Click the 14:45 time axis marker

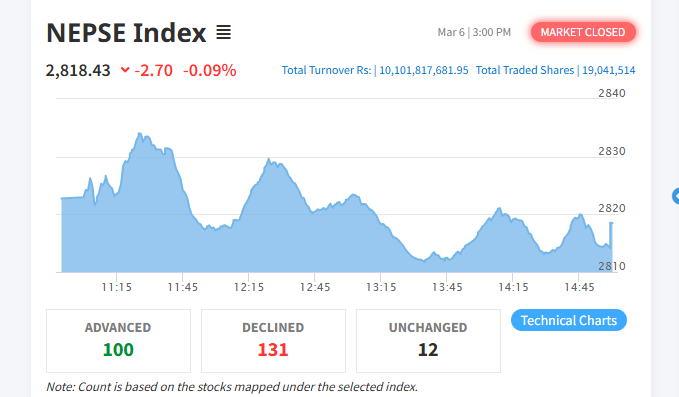[x=579, y=287]
